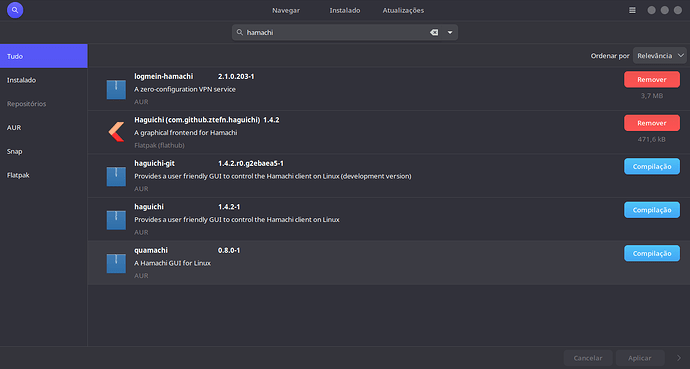
Task: Open the hamburger menu icon
Action: pyautogui.click(x=632, y=10)
